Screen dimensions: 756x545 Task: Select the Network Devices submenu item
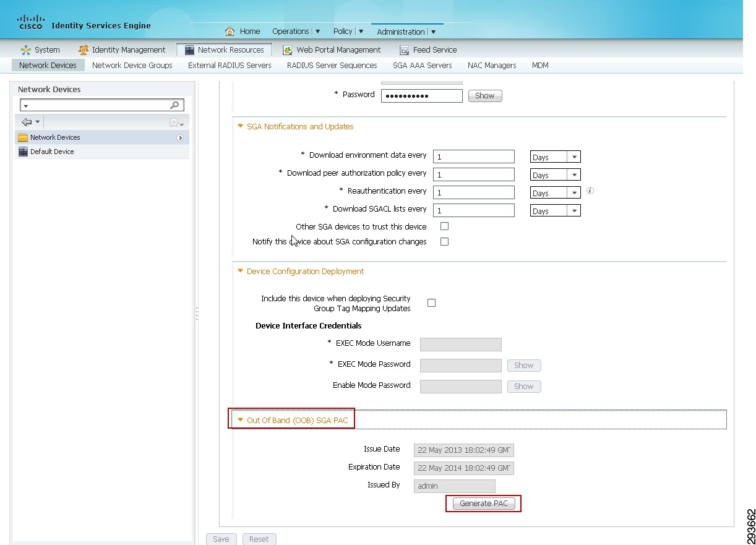(48, 65)
